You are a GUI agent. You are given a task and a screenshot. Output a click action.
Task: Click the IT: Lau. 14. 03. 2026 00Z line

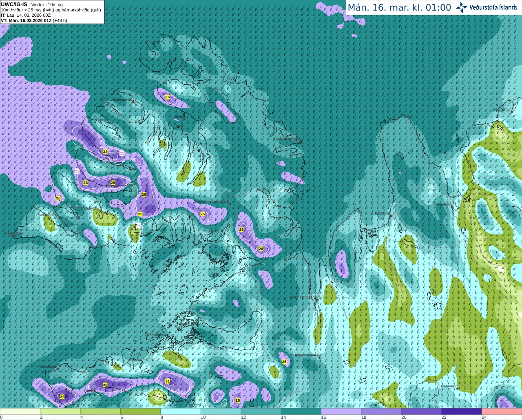click(x=26, y=15)
